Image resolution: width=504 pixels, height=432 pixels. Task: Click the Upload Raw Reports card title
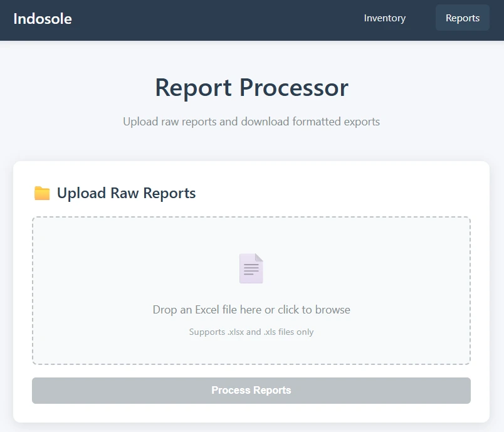click(x=125, y=193)
